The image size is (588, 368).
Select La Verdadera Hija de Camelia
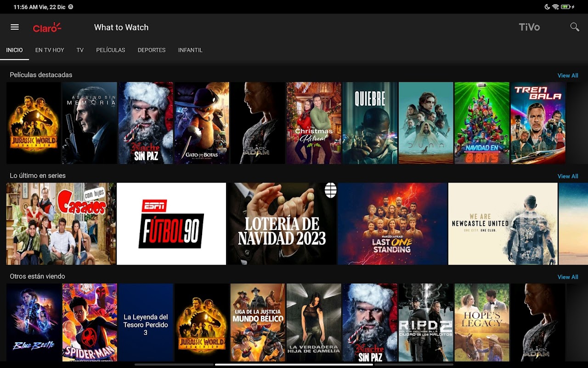314,322
